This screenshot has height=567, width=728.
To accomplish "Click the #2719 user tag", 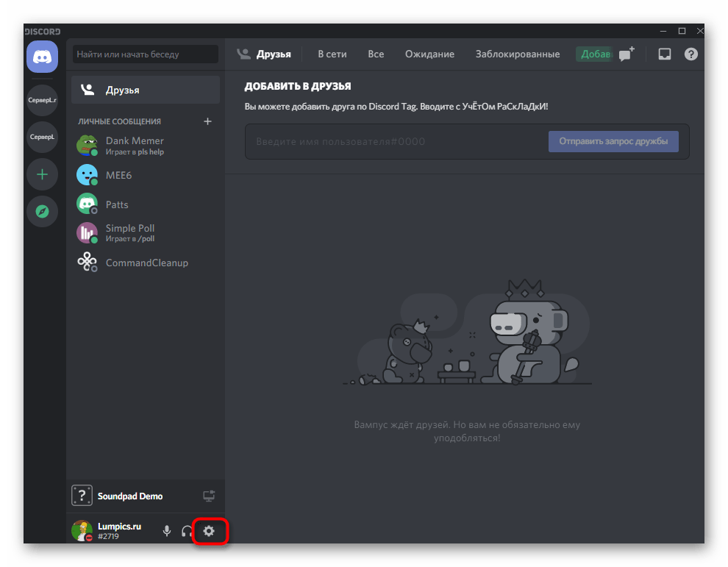I will [x=108, y=536].
